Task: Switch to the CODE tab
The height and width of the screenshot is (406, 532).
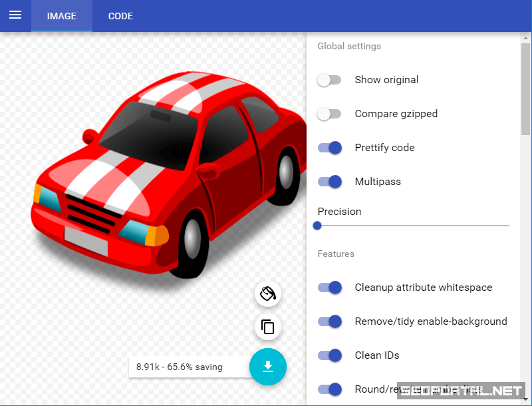Action: tap(120, 16)
